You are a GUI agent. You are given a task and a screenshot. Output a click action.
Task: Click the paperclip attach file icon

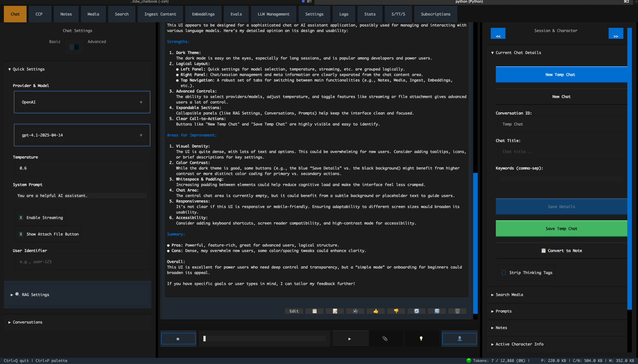[385, 338]
